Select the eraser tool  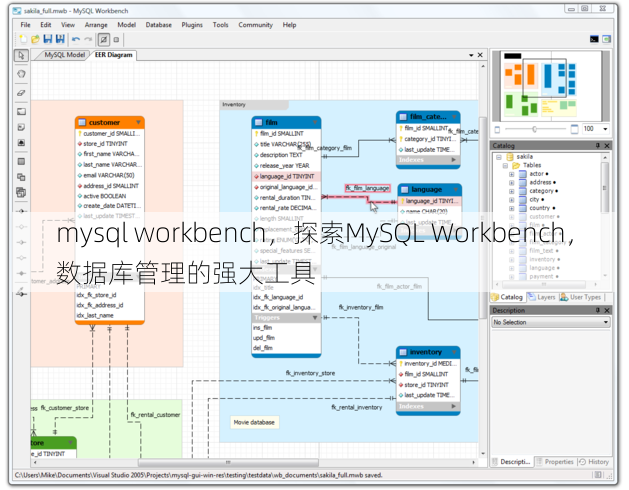(x=21, y=93)
